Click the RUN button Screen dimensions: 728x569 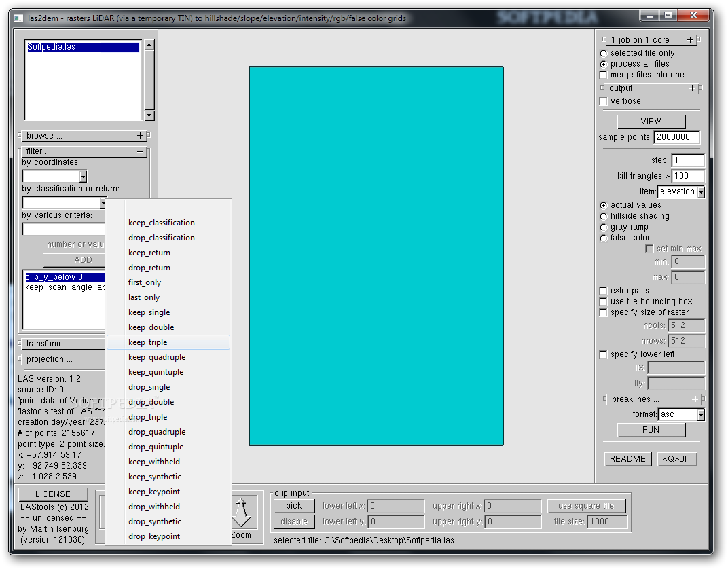point(651,430)
